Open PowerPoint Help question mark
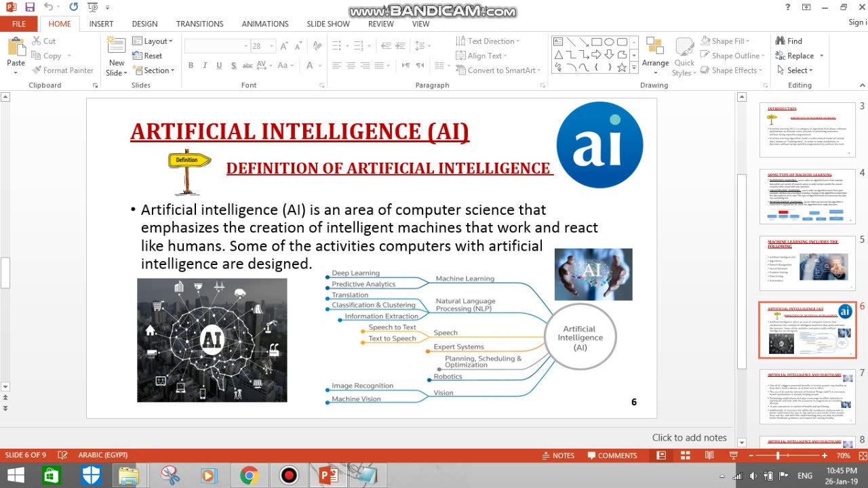The height and width of the screenshot is (488, 868). coord(788,7)
